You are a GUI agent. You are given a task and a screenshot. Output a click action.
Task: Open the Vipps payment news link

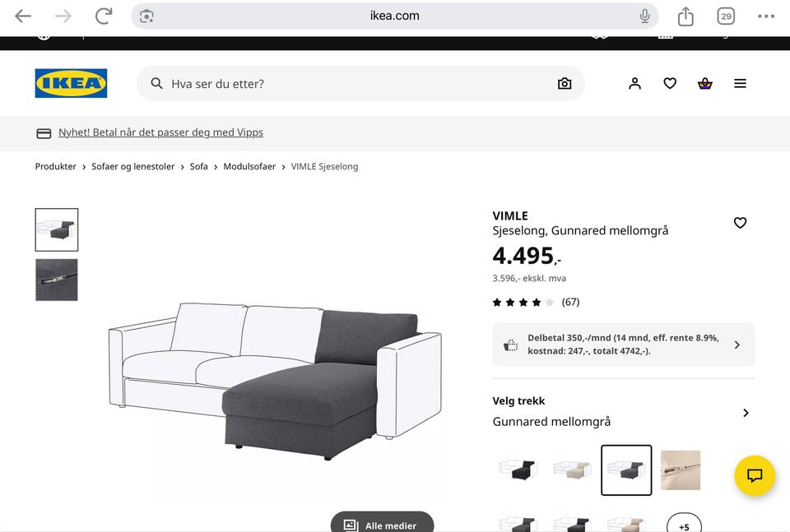[x=160, y=132]
